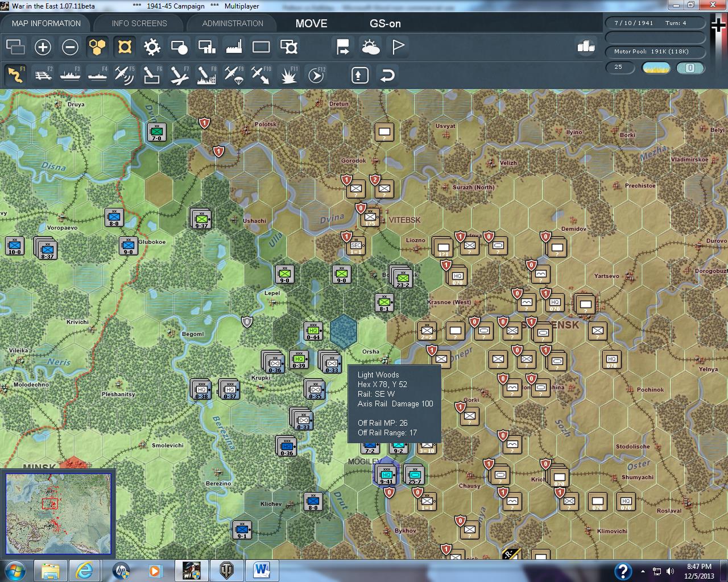This screenshot has height=582, width=728.
Task: Click the taskbar clock showing 8:47 PM
Action: (x=699, y=571)
